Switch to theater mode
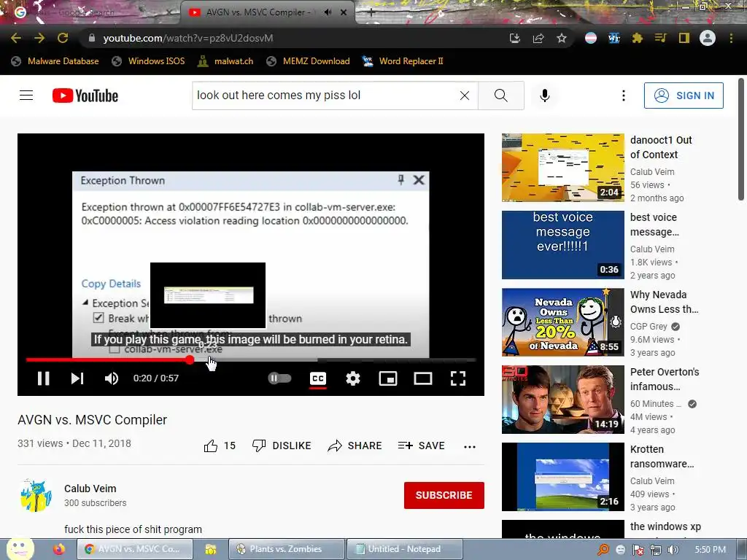 point(423,378)
